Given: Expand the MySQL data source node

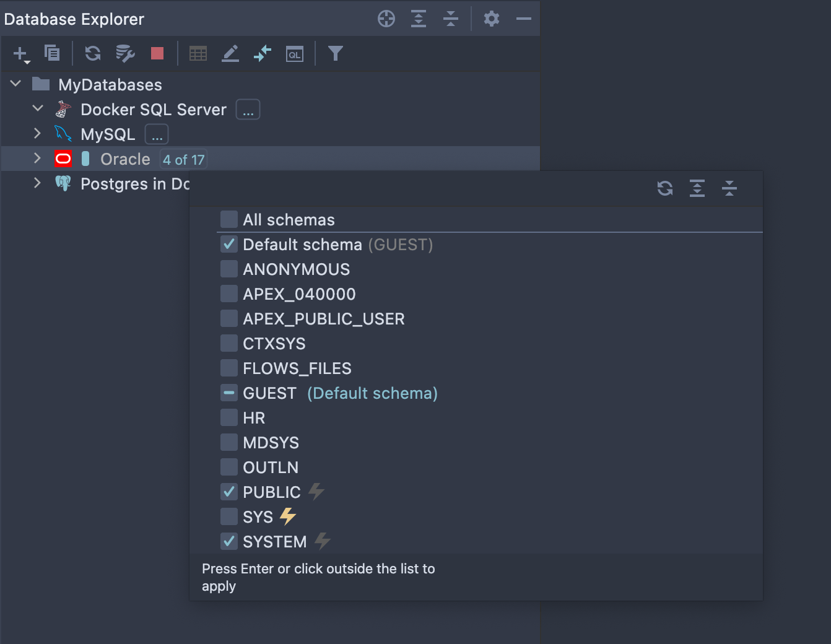Looking at the screenshot, I should point(37,134).
